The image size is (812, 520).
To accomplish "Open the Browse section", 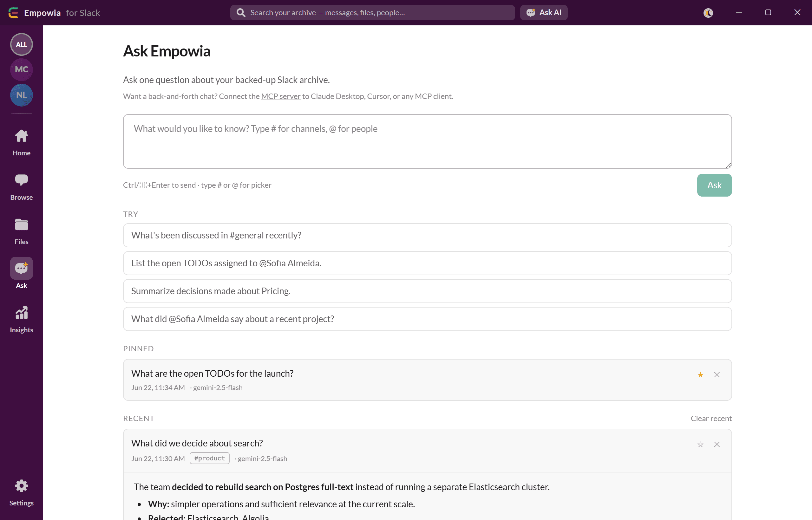I will [22, 187].
